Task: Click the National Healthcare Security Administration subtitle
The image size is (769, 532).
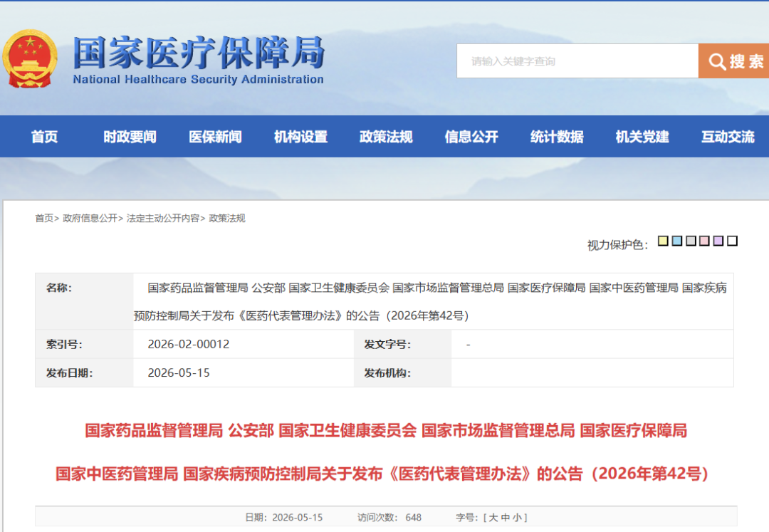Action: tap(198, 80)
